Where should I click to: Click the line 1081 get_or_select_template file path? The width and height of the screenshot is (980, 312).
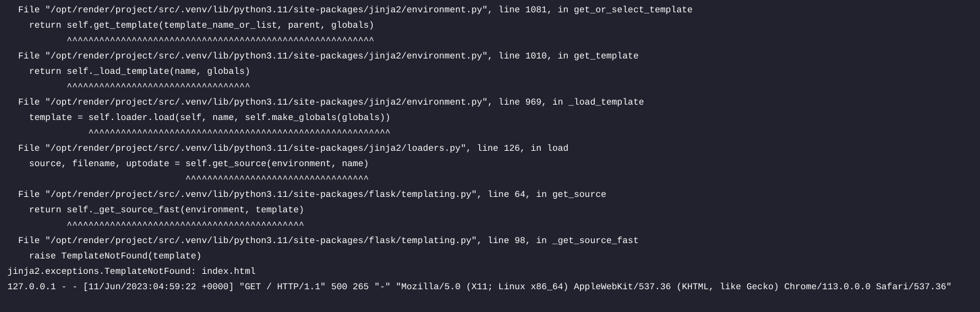click(355, 10)
